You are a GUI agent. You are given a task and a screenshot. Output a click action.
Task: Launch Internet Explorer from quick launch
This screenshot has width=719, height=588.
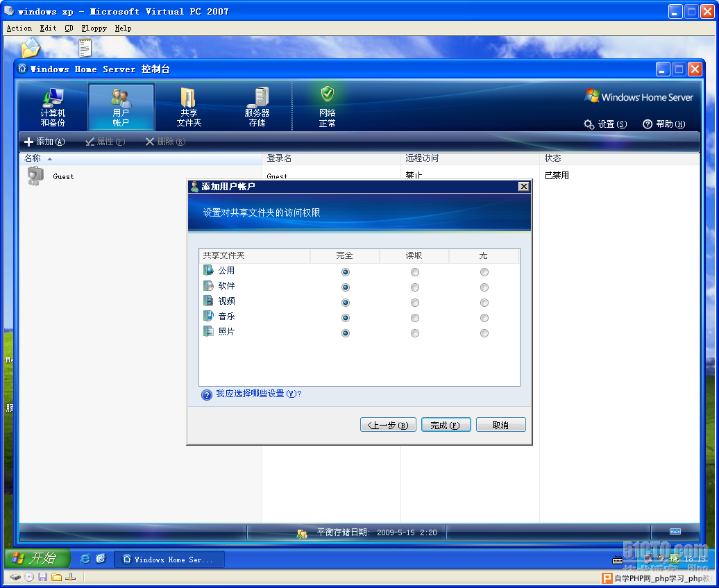pos(85,559)
